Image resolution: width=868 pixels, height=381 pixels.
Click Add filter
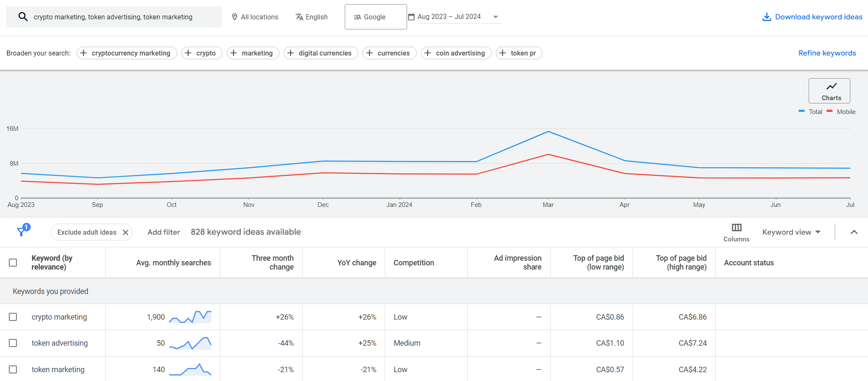point(163,232)
